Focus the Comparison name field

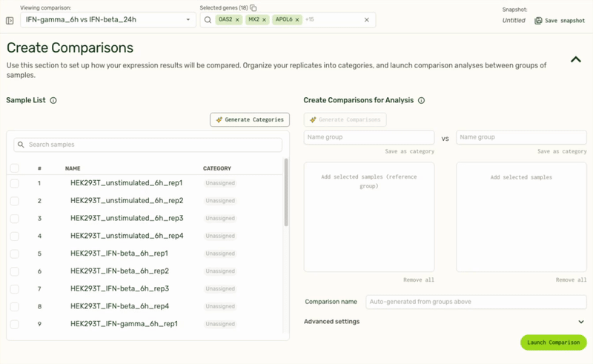click(476, 302)
